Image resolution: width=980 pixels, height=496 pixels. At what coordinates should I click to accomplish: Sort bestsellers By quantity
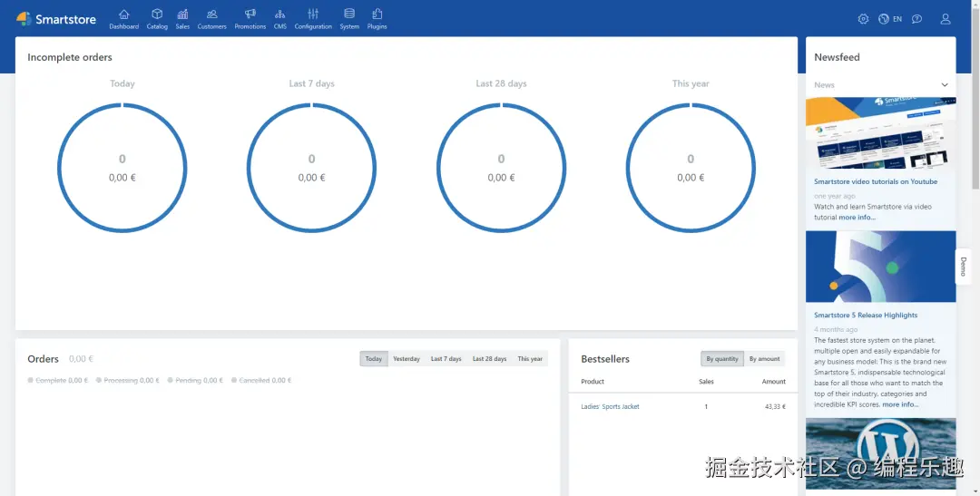coord(722,358)
